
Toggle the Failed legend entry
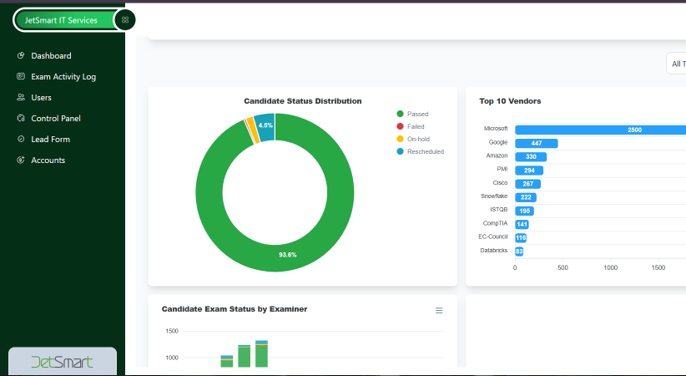[x=410, y=127]
